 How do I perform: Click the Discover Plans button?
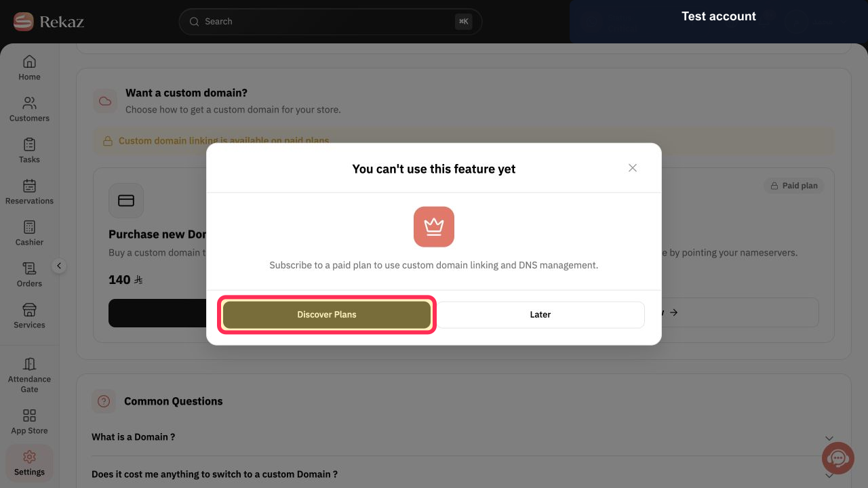click(327, 314)
